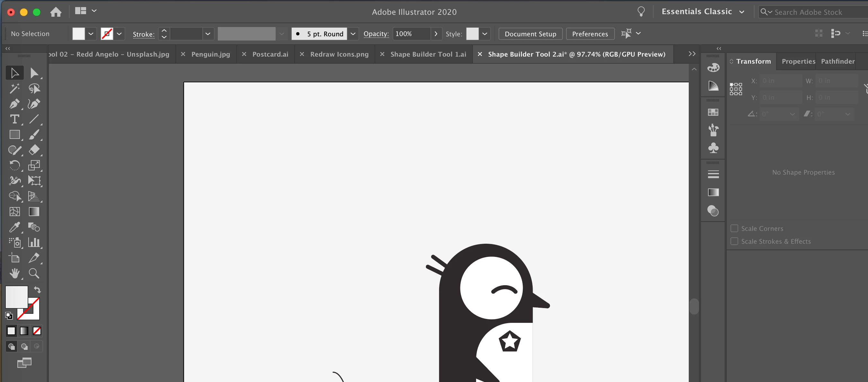This screenshot has height=382, width=868.
Task: Select the Eyedropper tool
Action: [14, 227]
